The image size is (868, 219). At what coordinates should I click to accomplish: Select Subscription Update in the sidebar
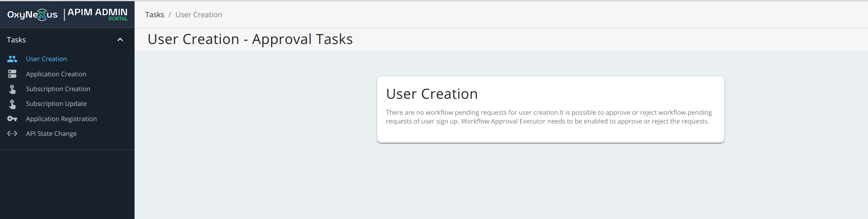click(56, 104)
